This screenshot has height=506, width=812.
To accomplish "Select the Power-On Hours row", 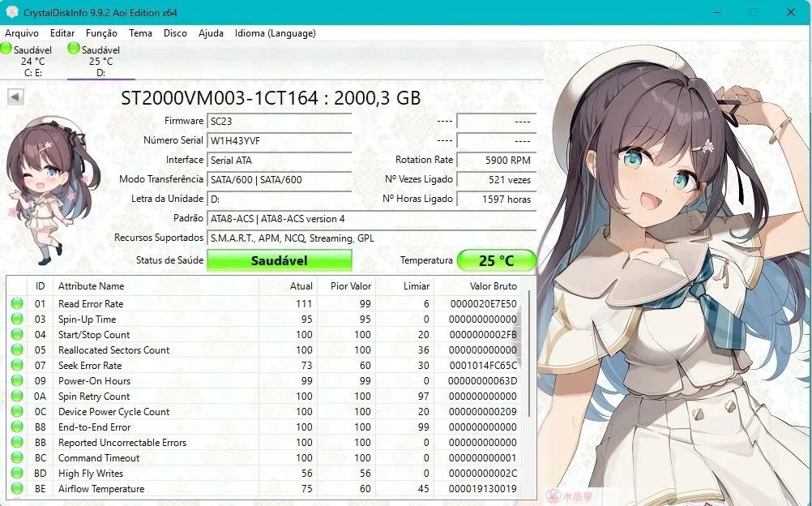I will point(264,380).
